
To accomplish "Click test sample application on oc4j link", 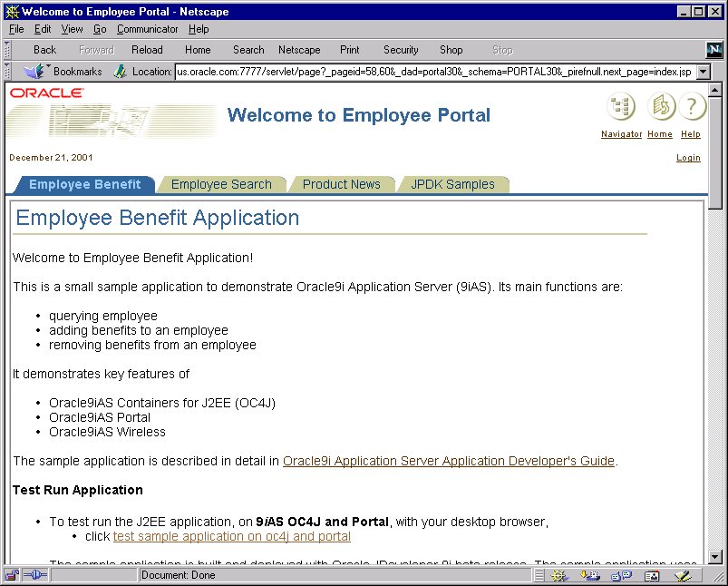I will click(x=232, y=536).
